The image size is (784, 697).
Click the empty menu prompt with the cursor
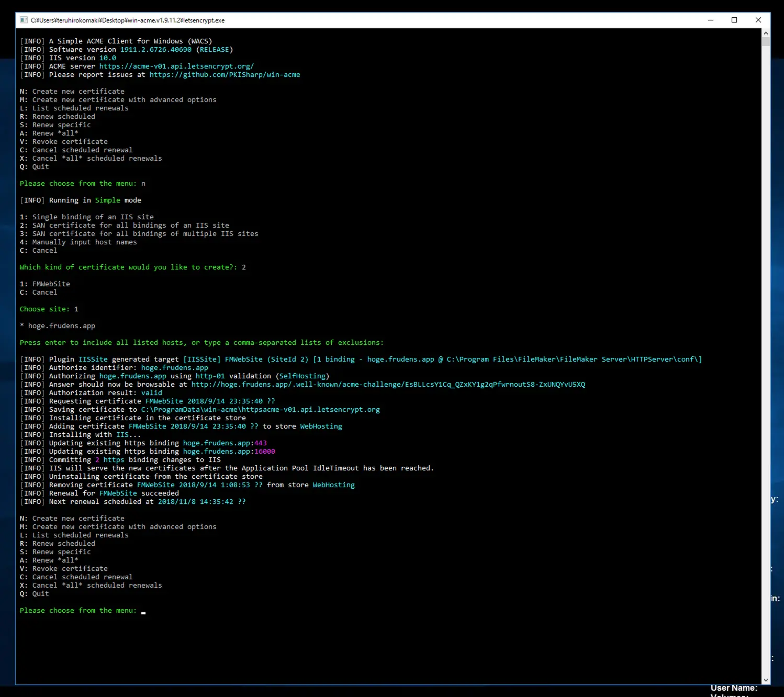[143, 611]
